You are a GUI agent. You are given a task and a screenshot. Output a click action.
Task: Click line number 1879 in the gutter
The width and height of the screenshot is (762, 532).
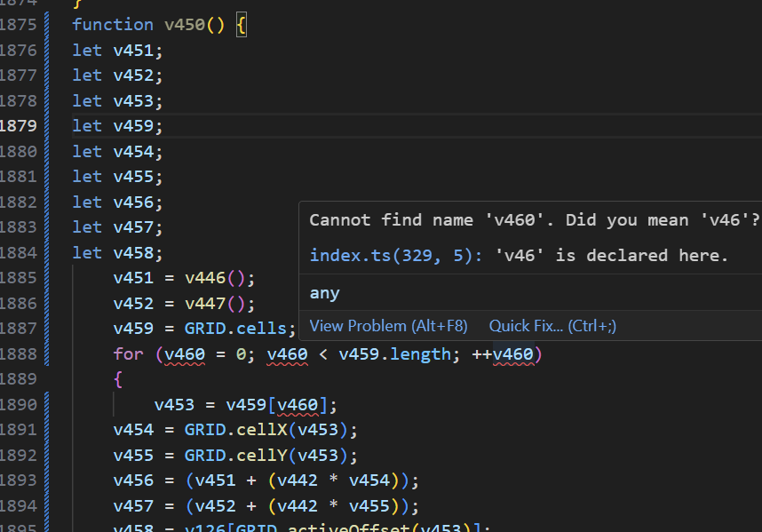tap(18, 126)
